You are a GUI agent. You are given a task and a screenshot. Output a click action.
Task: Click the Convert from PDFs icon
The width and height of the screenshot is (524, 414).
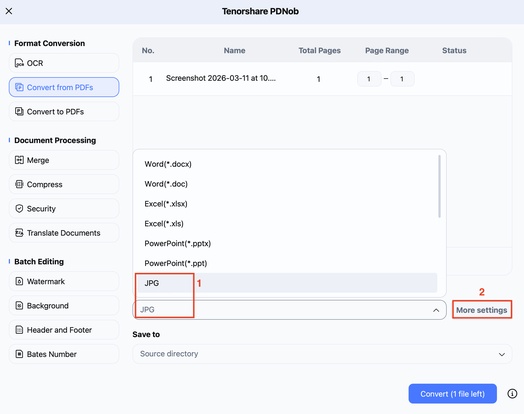19,87
